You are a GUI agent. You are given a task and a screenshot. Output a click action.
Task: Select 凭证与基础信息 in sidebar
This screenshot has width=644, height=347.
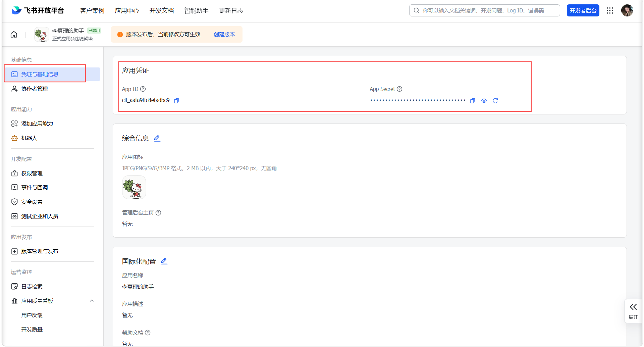pos(52,74)
